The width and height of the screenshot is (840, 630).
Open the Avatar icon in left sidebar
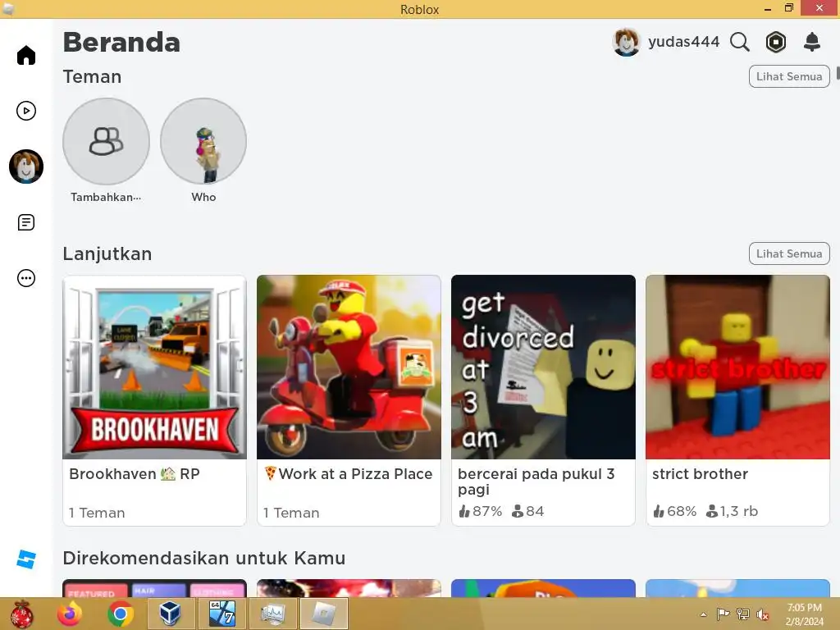click(25, 167)
